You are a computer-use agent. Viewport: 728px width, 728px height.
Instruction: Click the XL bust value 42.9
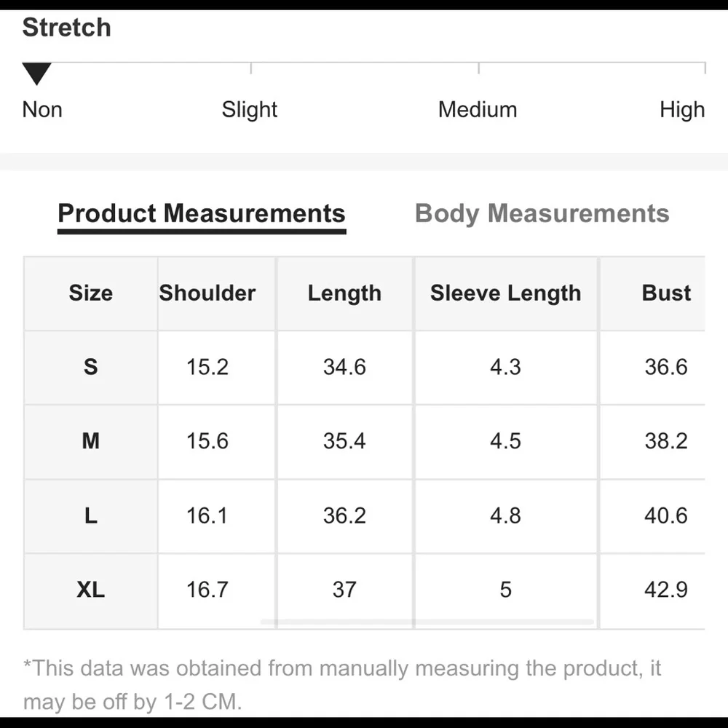666,590
